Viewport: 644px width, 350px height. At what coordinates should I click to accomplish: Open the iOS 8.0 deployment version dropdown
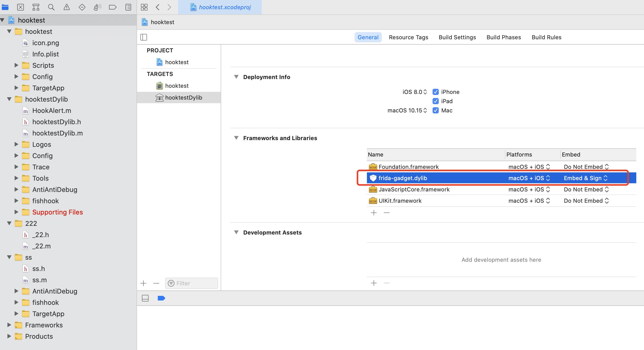coord(415,92)
